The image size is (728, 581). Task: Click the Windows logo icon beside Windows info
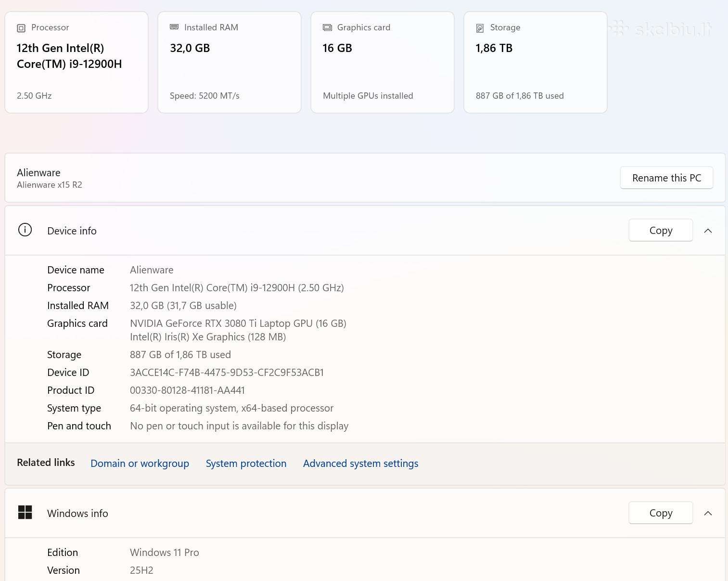[25, 513]
